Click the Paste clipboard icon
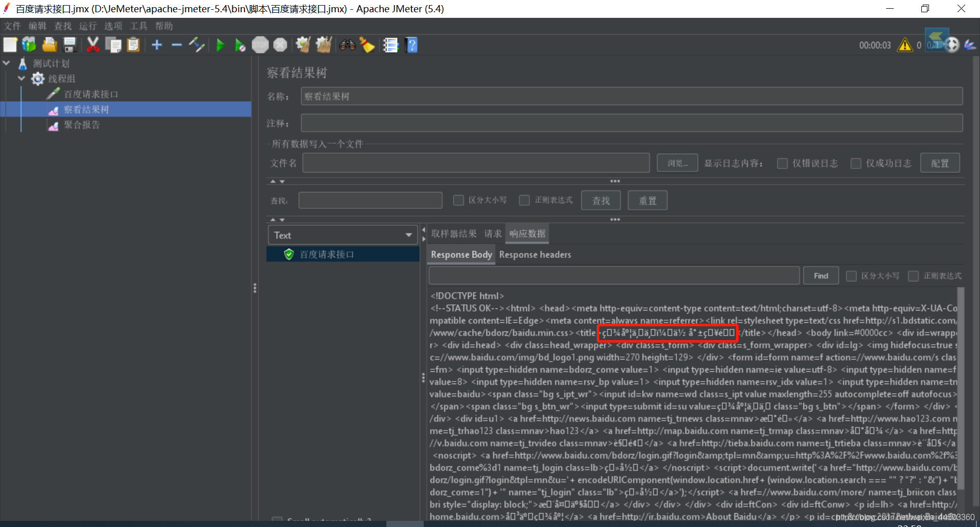The height and width of the screenshot is (527, 980). [133, 45]
